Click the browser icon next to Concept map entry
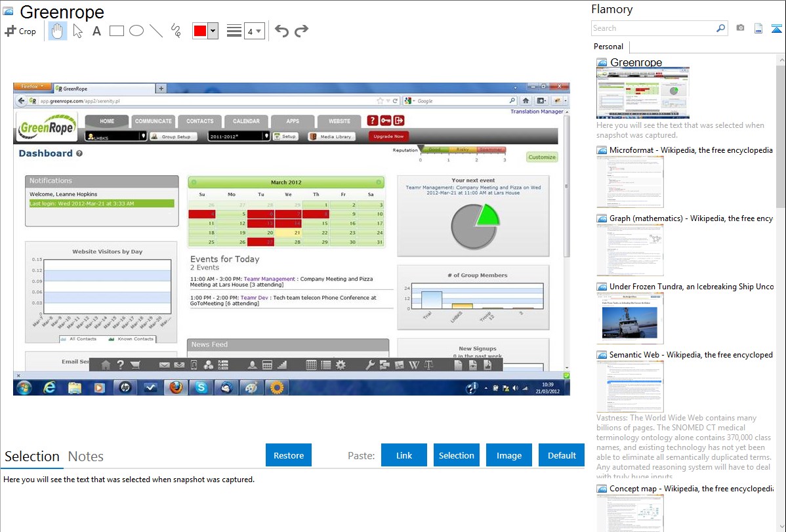Screen dimensions: 786x532 coord(602,488)
